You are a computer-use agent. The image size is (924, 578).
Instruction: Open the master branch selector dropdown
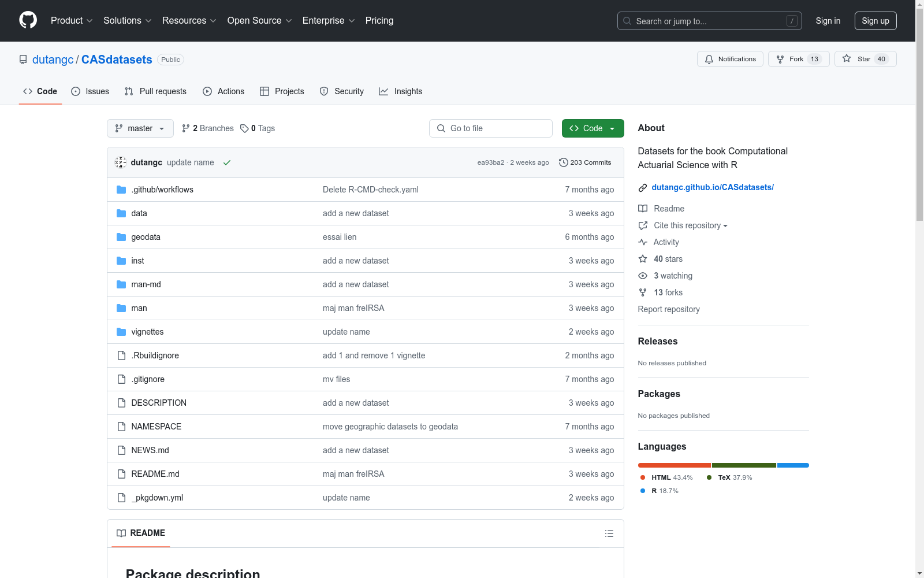point(140,128)
